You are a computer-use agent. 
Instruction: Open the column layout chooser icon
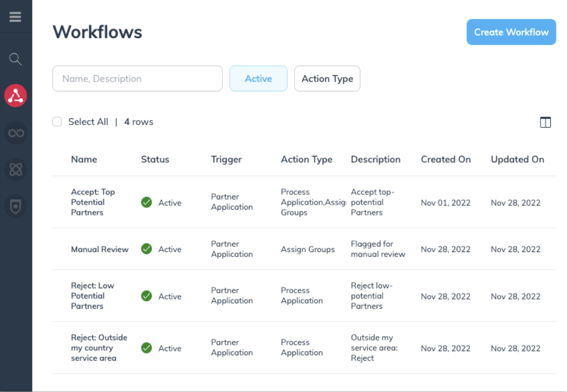point(545,123)
